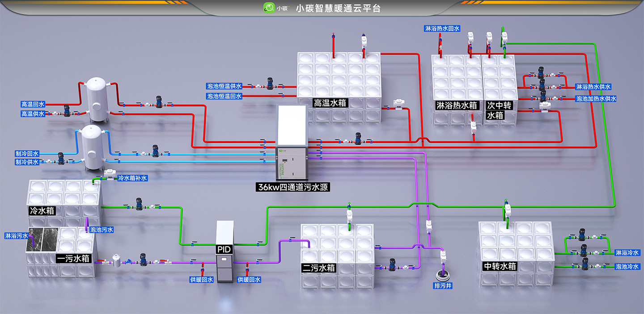Open the 高温水箱 tank label
This screenshot has width=644, height=314.
click(330, 103)
